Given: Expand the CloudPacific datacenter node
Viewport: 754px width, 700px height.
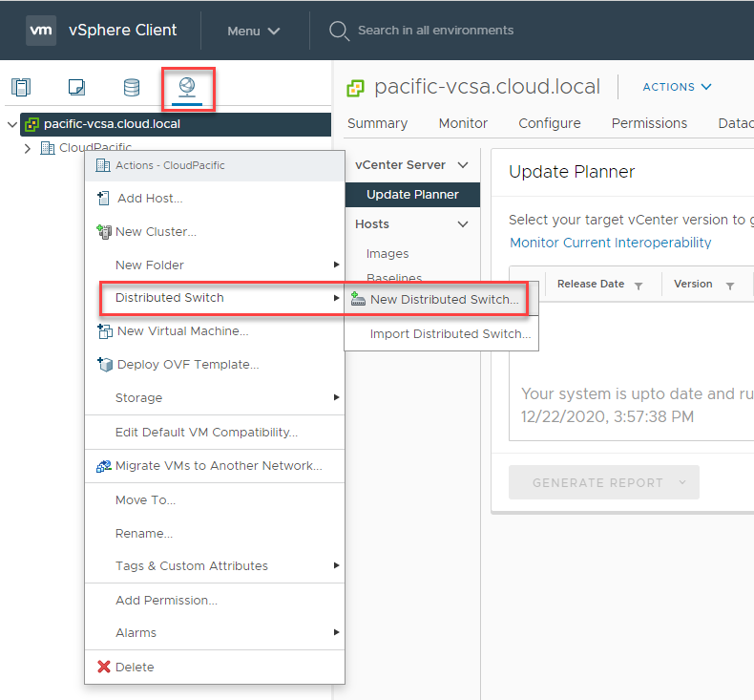Looking at the screenshot, I should pyautogui.click(x=28, y=149).
